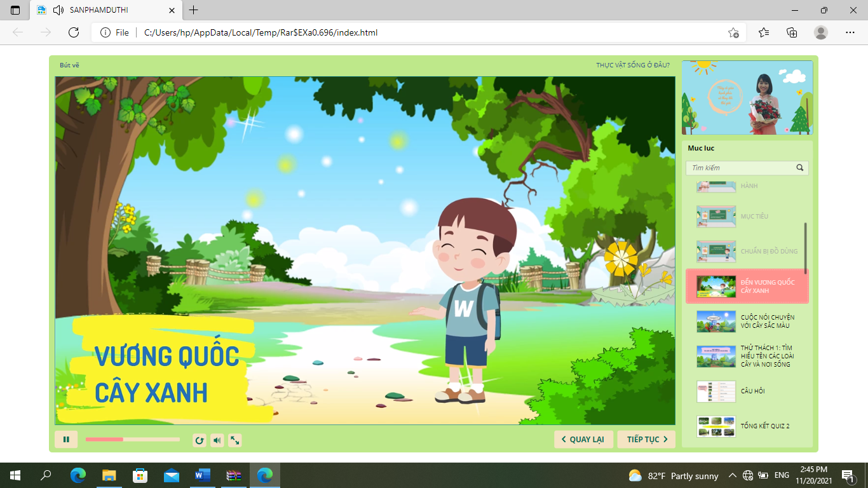Toggle fullscreen mode for the player
The height and width of the screenshot is (488, 868).
click(x=235, y=440)
